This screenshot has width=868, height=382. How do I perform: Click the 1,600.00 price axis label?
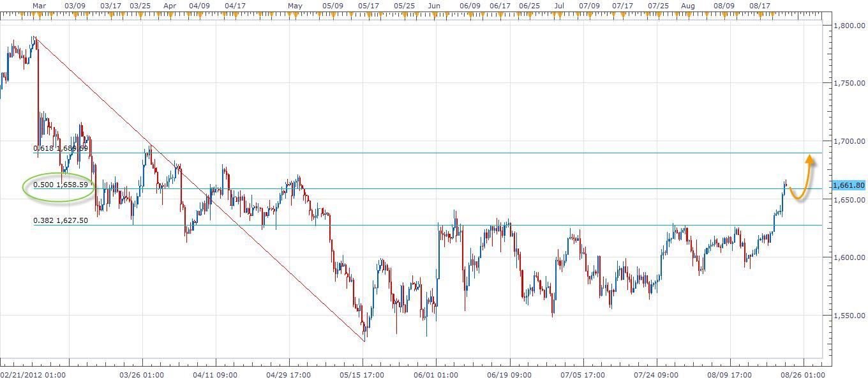click(x=849, y=257)
